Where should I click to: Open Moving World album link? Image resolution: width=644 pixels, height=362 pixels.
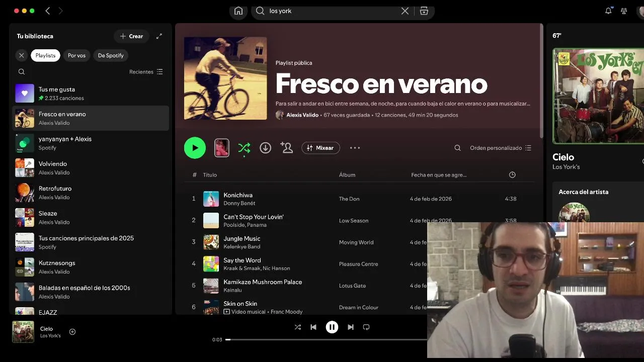tap(356, 242)
